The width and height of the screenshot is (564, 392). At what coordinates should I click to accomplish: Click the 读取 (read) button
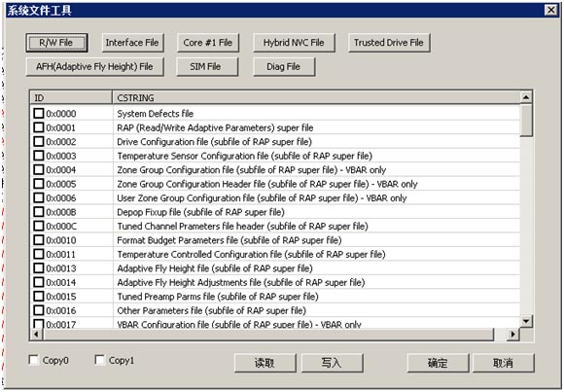[265, 363]
